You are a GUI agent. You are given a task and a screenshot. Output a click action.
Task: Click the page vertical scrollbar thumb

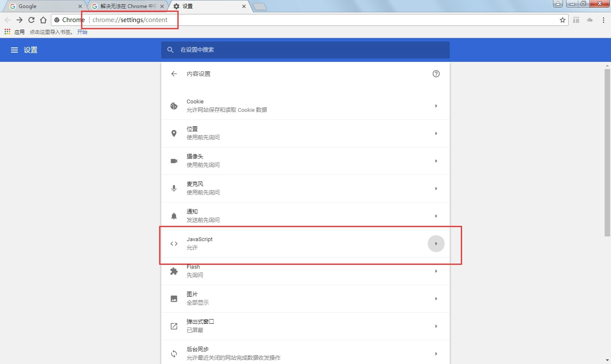point(607,153)
